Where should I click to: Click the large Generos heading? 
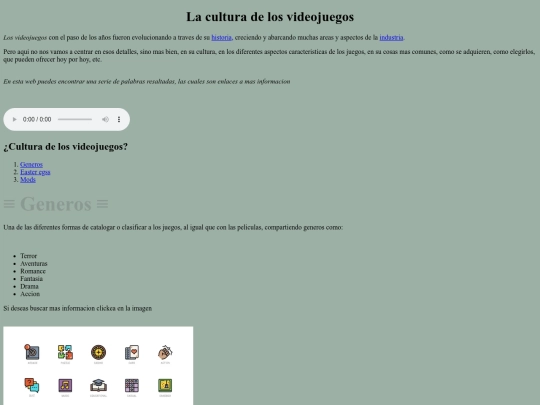[56, 204]
